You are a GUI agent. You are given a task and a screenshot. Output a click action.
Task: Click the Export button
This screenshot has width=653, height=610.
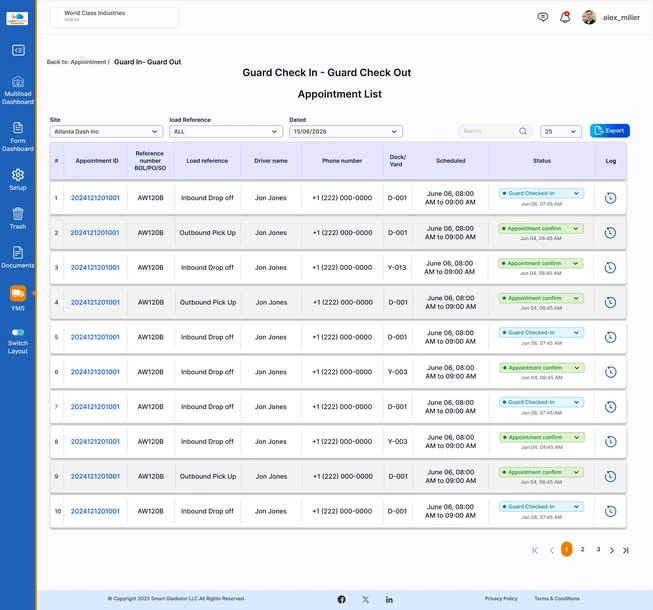point(610,131)
